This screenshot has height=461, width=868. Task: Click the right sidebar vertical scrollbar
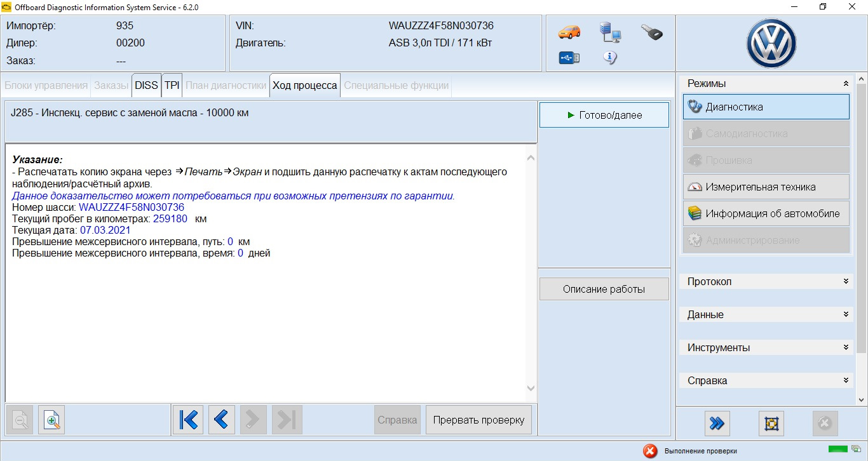coord(862,217)
